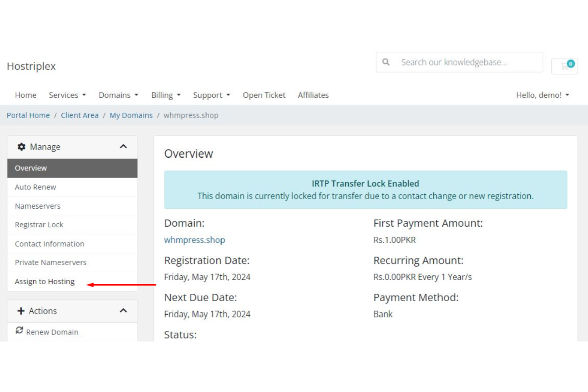
Task: Open the Hello, demo! account menu
Action: pos(542,95)
